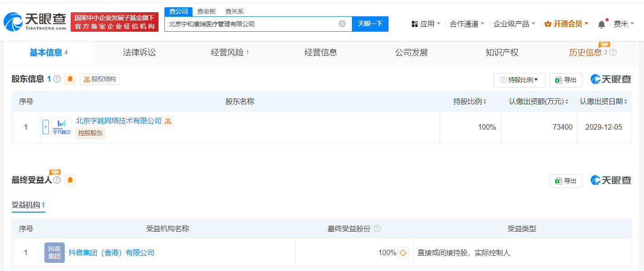Click the help icon next to 股东信息
The image size is (644, 271).
tap(57, 79)
